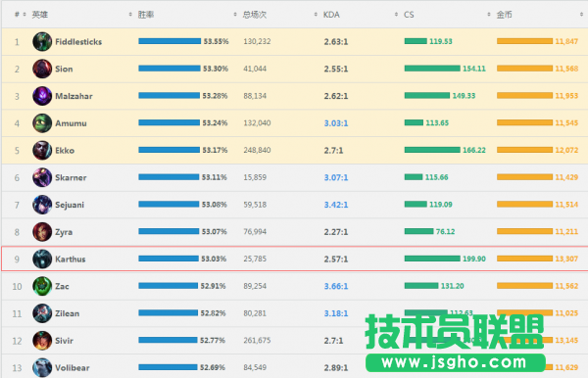Select Zac's KDA value 3.66:1
Viewport: 588px width, 378px height.
coord(336,286)
